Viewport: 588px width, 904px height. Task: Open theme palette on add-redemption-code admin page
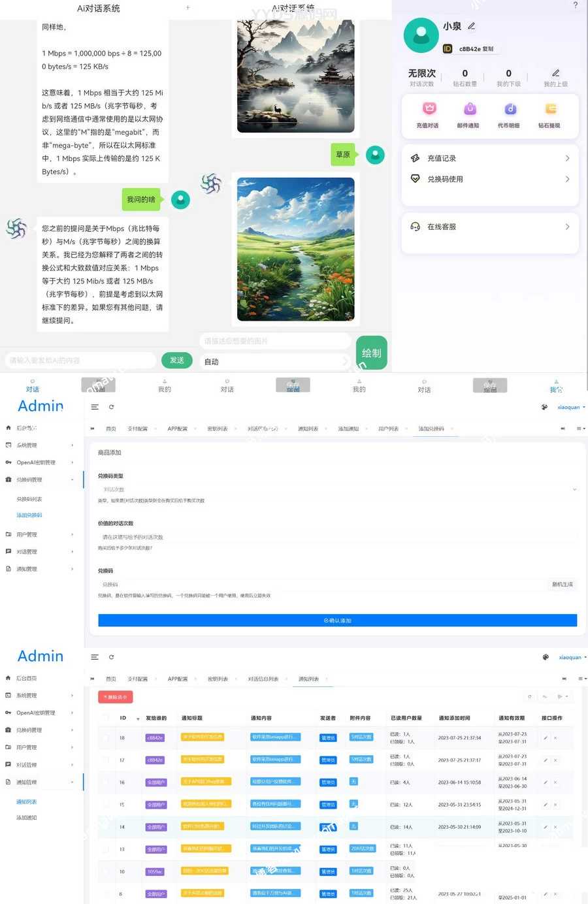[544, 407]
